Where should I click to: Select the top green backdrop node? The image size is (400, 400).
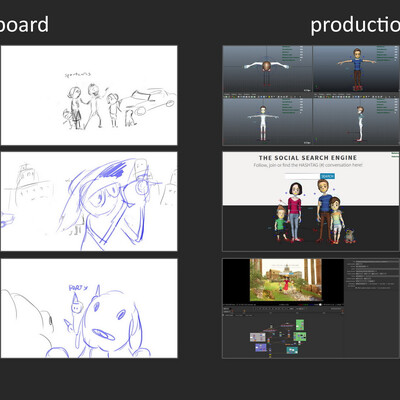point(300,325)
